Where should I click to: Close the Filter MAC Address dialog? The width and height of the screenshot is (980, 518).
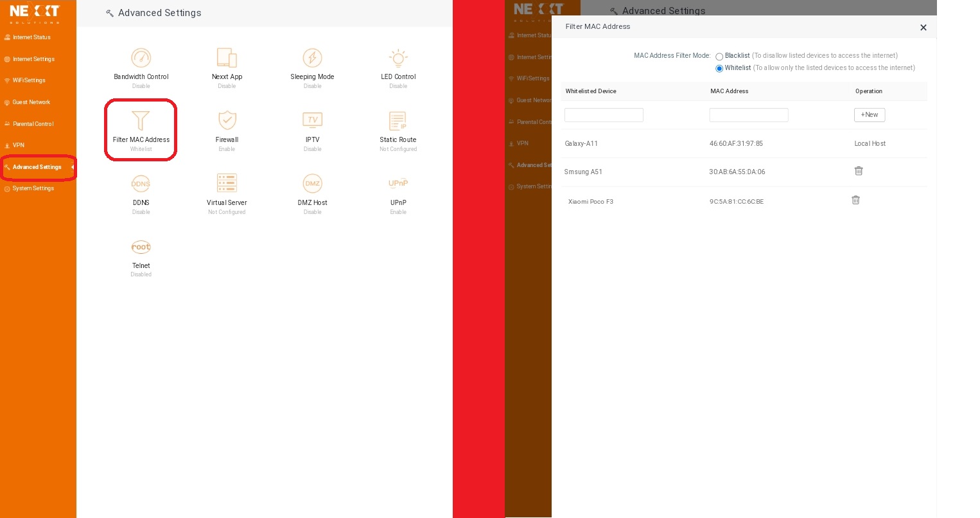[923, 28]
